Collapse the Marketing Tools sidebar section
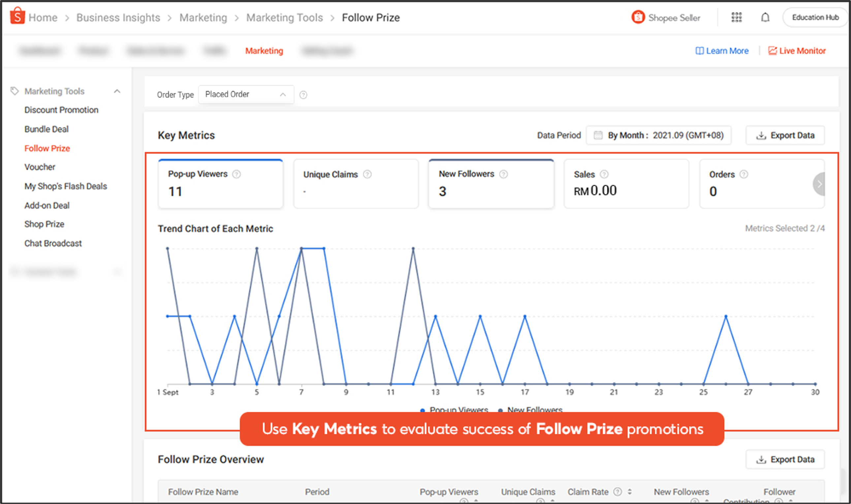 [118, 91]
